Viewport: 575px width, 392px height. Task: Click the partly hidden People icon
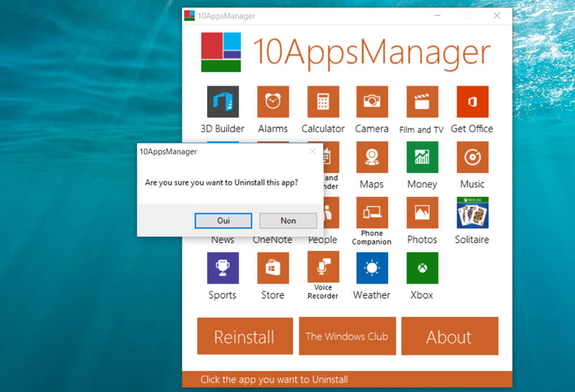pos(331,213)
